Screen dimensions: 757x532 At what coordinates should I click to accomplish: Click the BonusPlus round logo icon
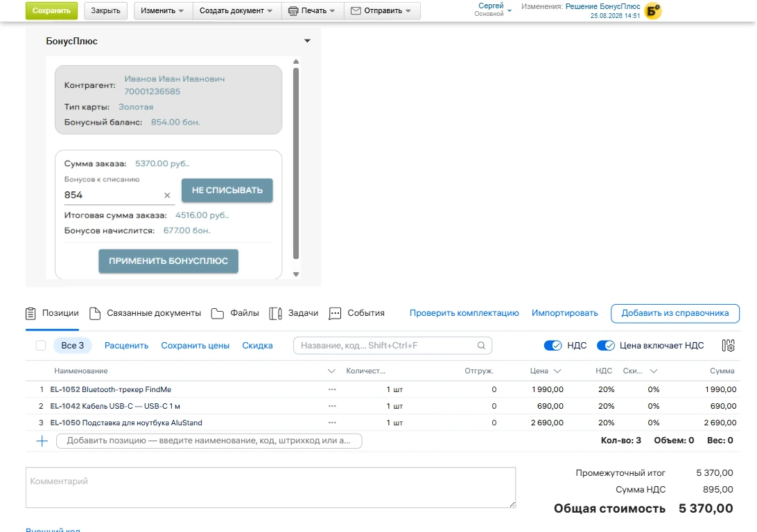[x=653, y=10]
